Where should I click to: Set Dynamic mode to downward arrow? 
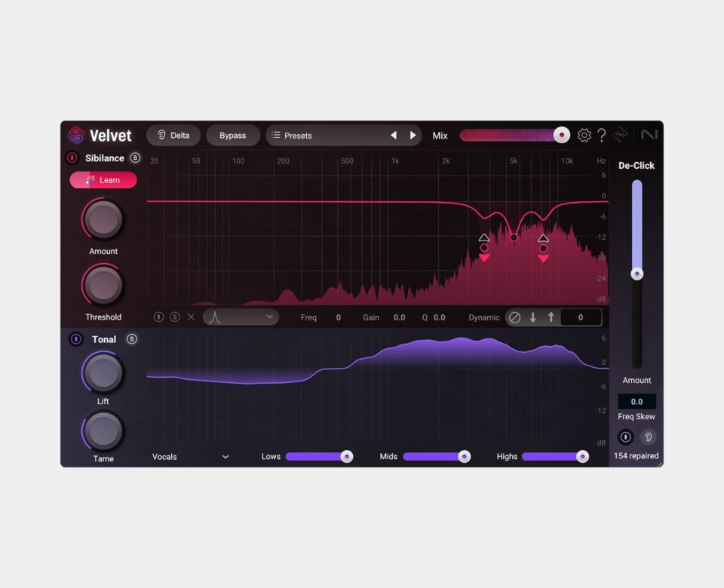coord(532,317)
